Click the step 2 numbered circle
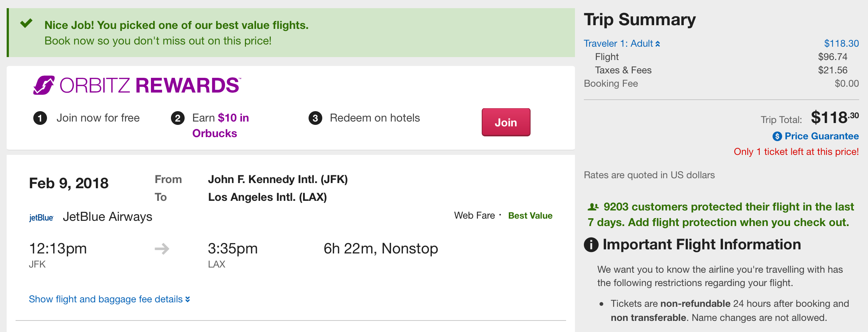This screenshot has height=332, width=868. (x=178, y=118)
